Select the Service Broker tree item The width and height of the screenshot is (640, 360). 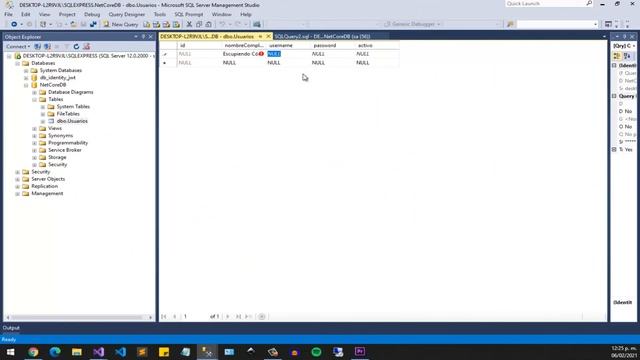[x=64, y=150]
